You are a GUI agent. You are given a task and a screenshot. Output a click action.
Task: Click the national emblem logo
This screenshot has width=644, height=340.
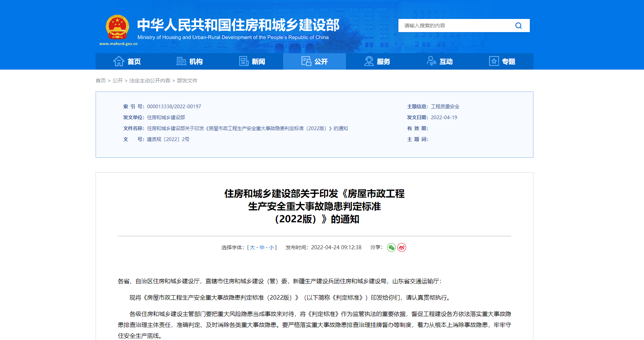click(117, 27)
